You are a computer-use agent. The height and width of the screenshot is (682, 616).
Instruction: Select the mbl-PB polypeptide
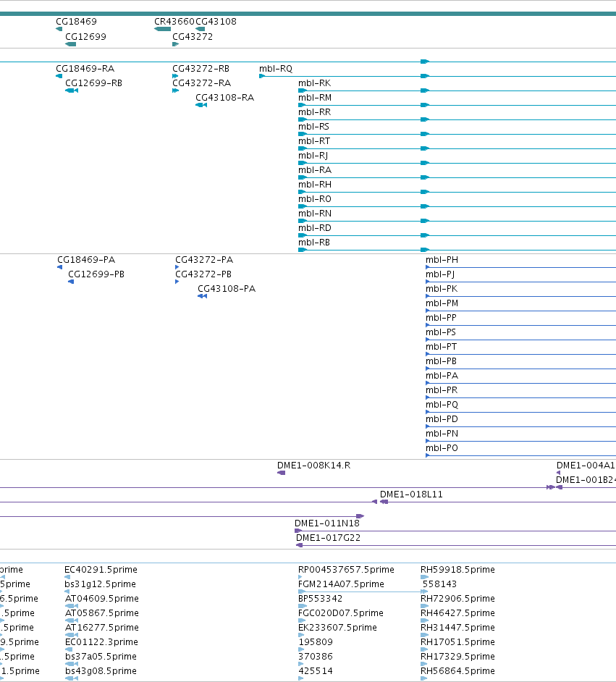(x=442, y=361)
